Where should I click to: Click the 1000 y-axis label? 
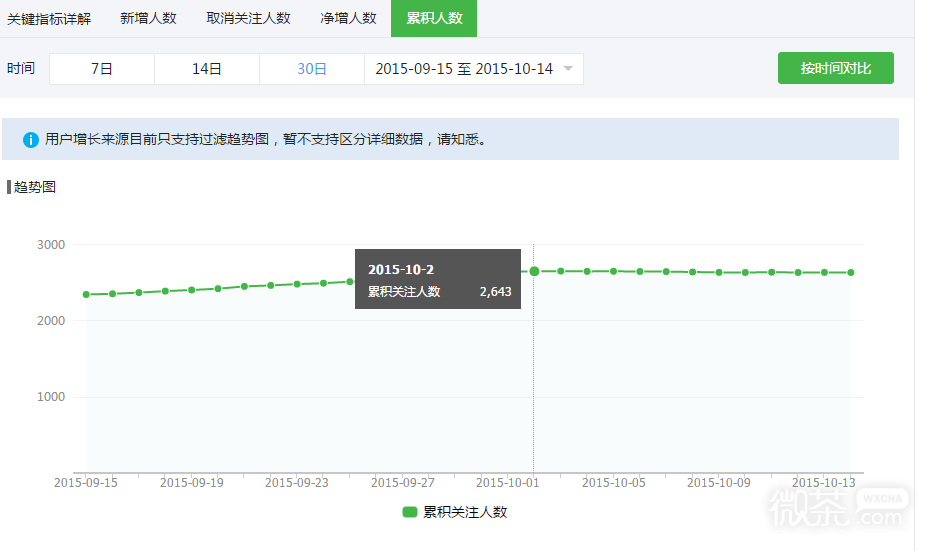tap(51, 397)
